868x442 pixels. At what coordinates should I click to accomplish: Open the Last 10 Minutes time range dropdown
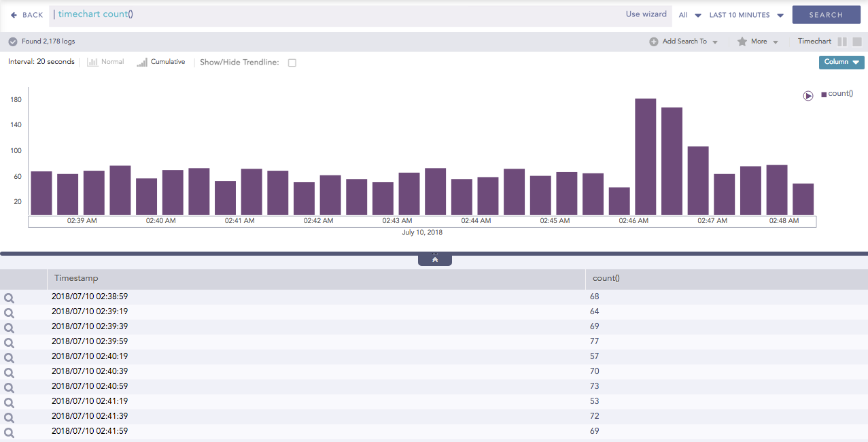click(746, 15)
